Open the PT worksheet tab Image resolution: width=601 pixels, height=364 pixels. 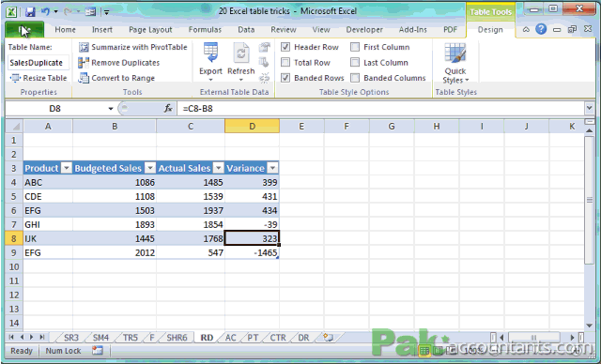coord(253,338)
